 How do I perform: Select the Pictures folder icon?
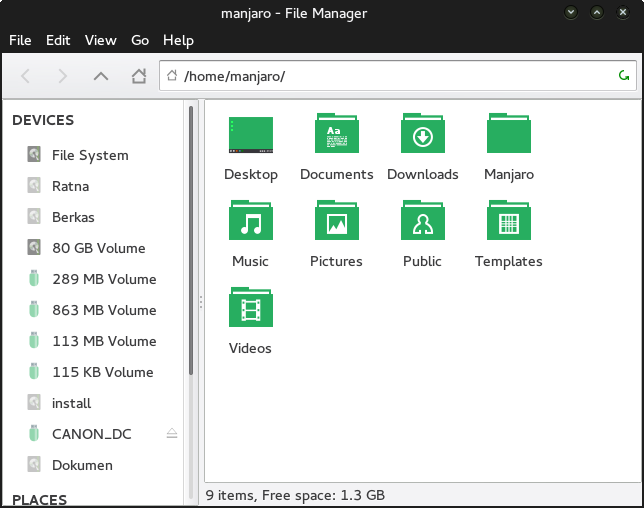(x=337, y=220)
